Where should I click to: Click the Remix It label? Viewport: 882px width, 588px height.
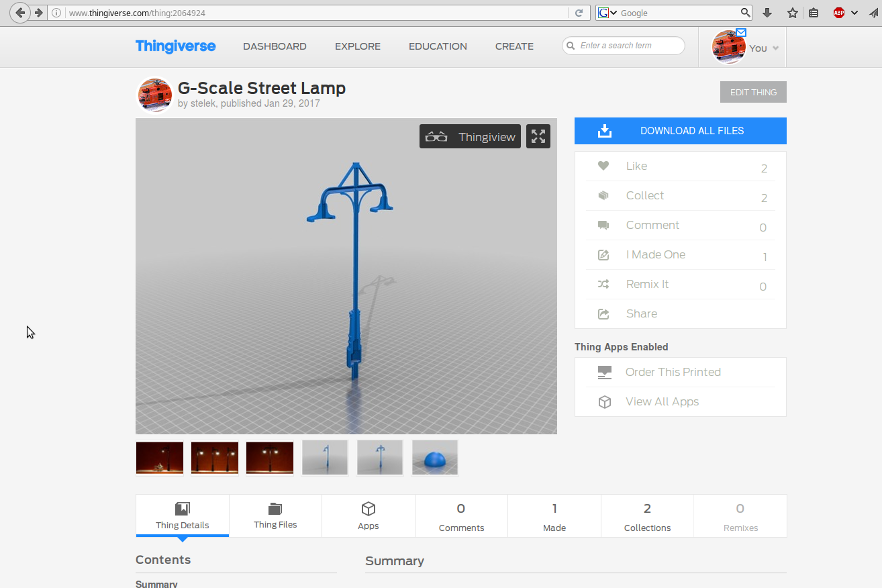(647, 284)
